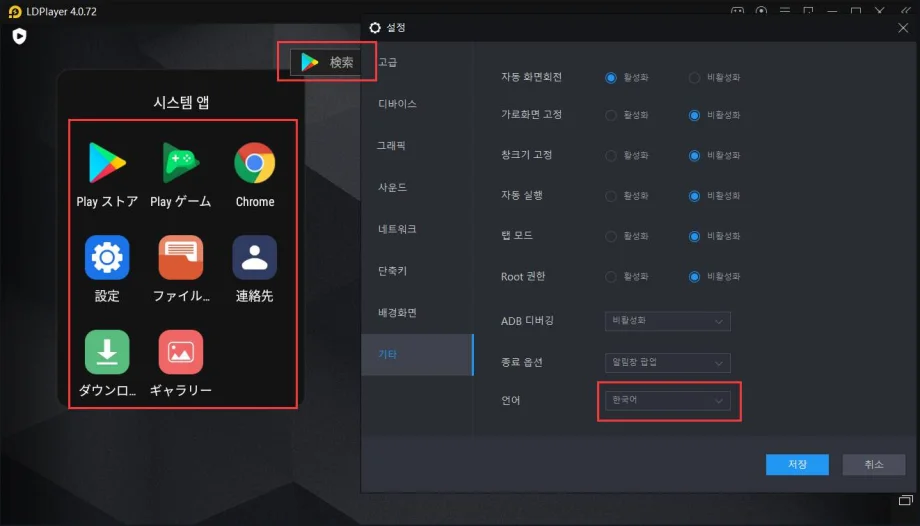The width and height of the screenshot is (920, 526).
Task: Switch to the 디바이스 settings tab
Action: point(417,104)
